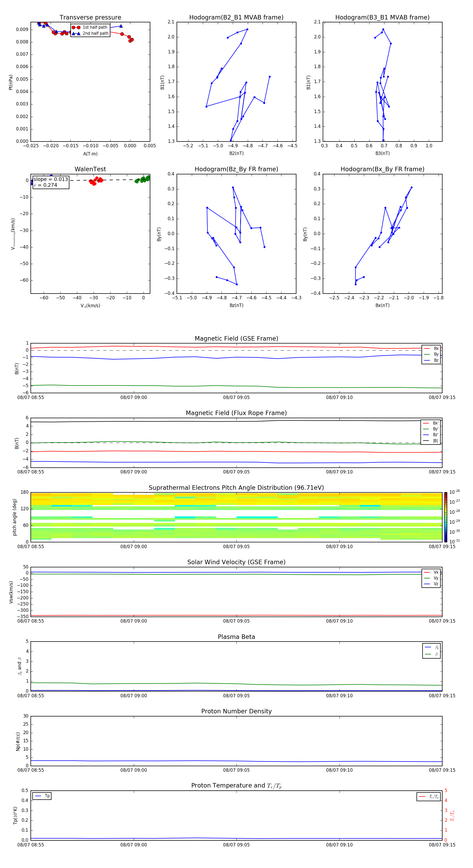Click the red Te/Tp right-axis label

pyautogui.click(x=453, y=815)
